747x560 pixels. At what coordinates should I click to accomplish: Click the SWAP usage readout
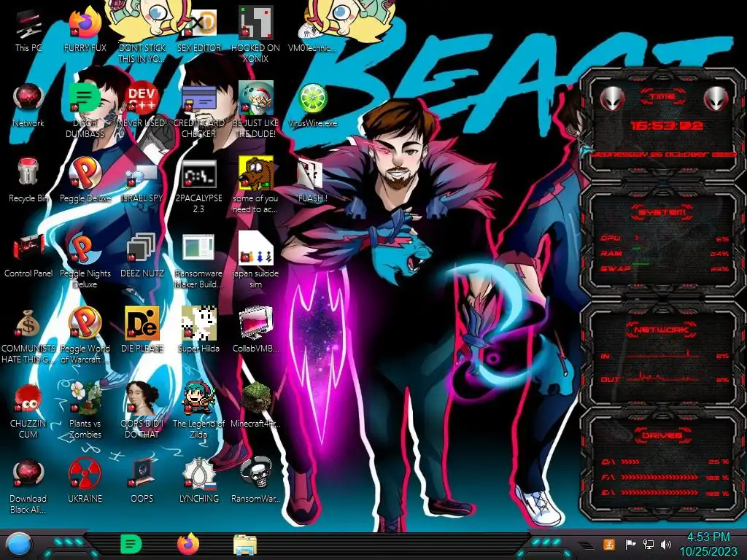[x=665, y=268]
